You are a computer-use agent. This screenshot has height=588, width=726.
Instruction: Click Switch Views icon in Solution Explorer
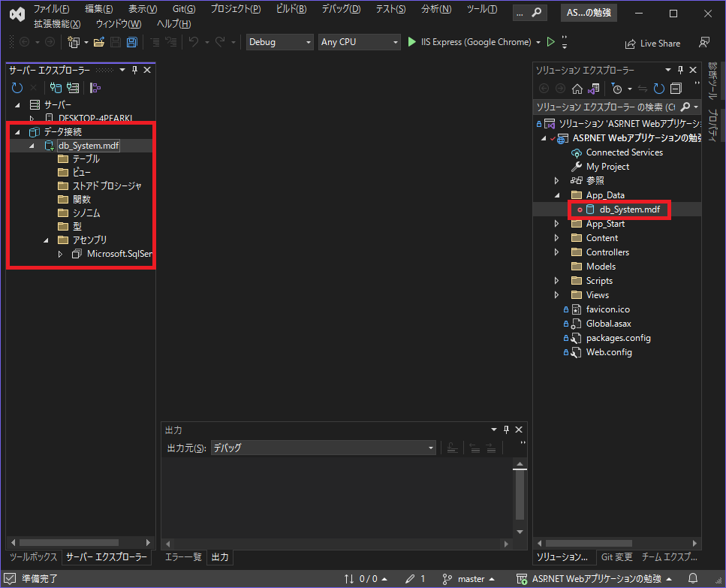(x=594, y=89)
